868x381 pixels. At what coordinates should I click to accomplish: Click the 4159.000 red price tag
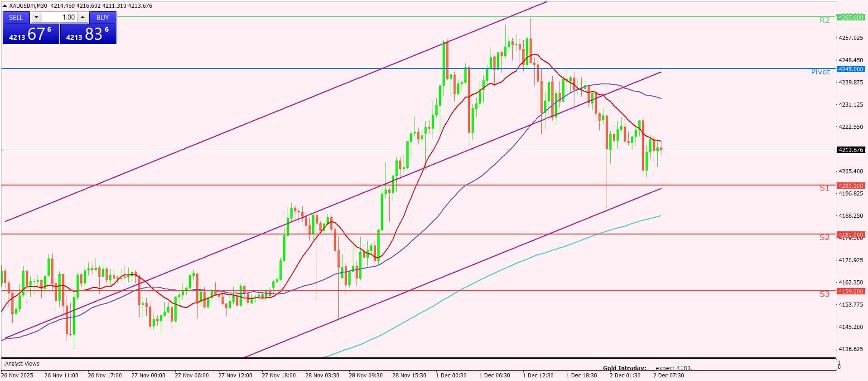click(851, 291)
